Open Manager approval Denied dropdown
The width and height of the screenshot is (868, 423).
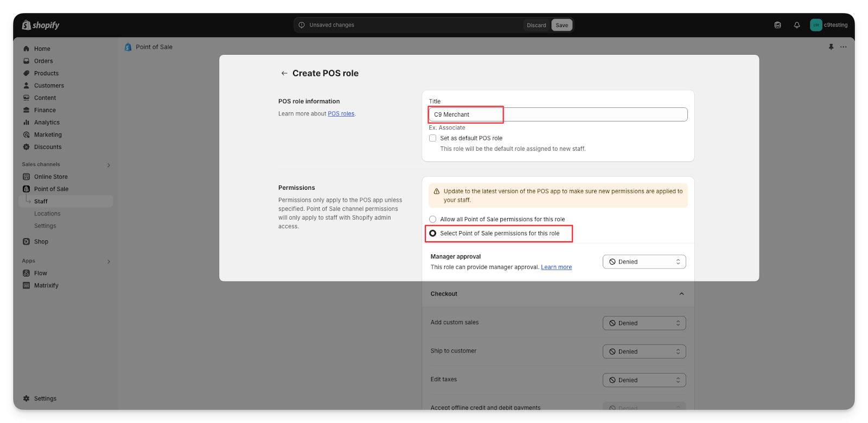[x=644, y=262]
